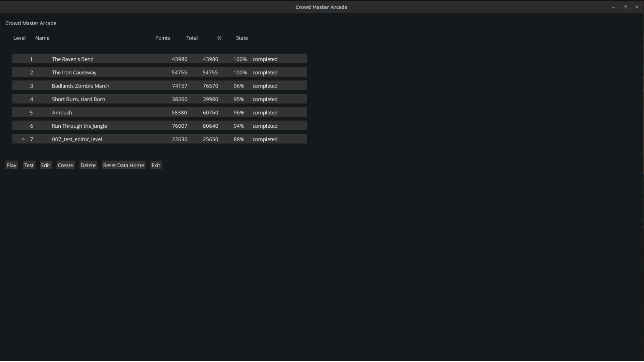Close the Crowd Master Arcade window
The height and width of the screenshot is (362, 644).
pyautogui.click(x=637, y=7)
